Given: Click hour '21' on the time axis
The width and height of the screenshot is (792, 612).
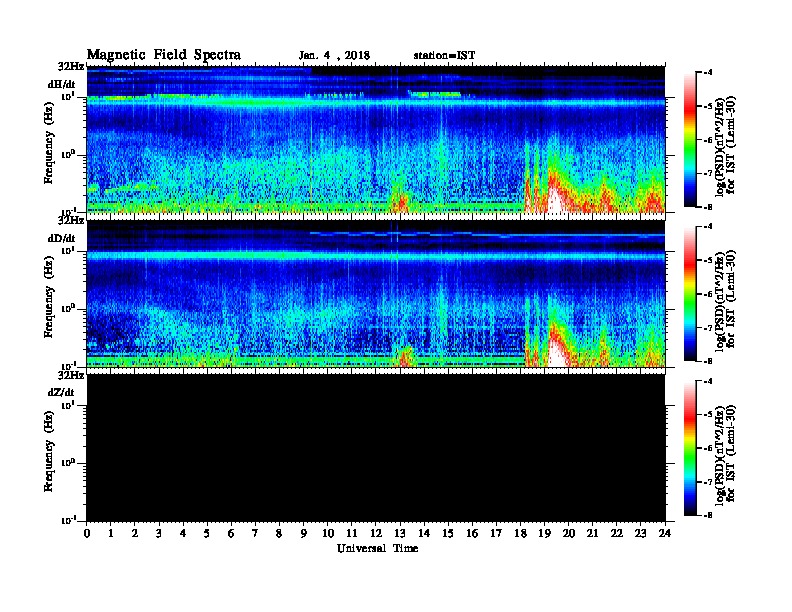Looking at the screenshot, I should (x=592, y=534).
